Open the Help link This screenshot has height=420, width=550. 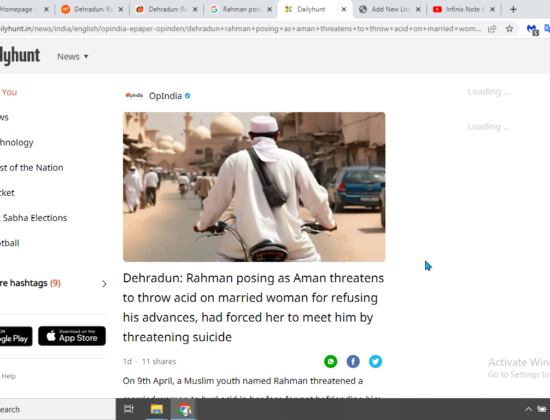8,376
